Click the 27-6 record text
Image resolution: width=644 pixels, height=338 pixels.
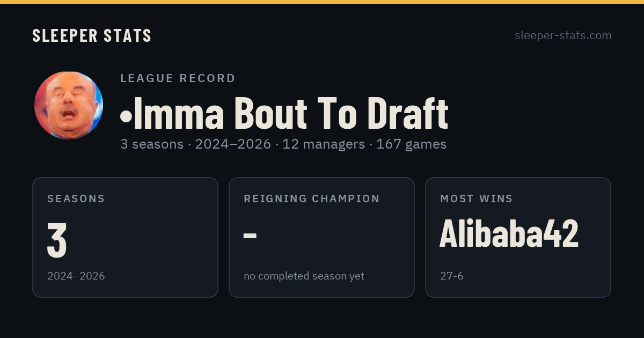(452, 276)
